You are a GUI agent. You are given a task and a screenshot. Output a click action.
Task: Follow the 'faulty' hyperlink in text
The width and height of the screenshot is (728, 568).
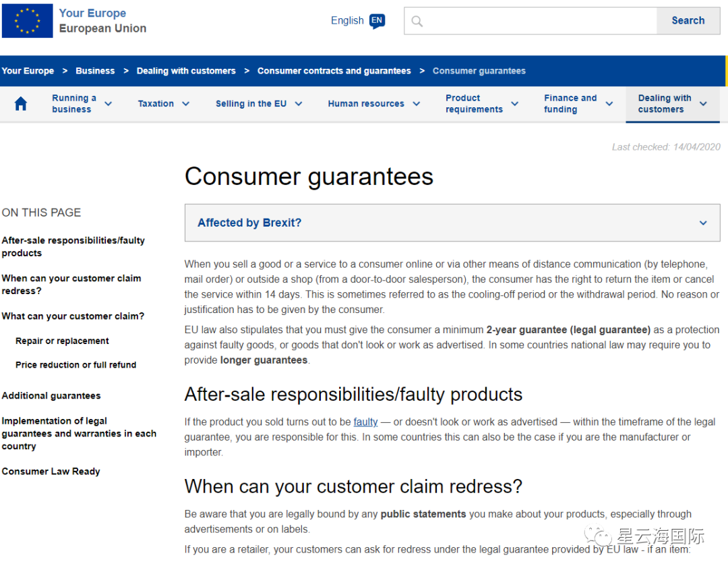(x=365, y=422)
